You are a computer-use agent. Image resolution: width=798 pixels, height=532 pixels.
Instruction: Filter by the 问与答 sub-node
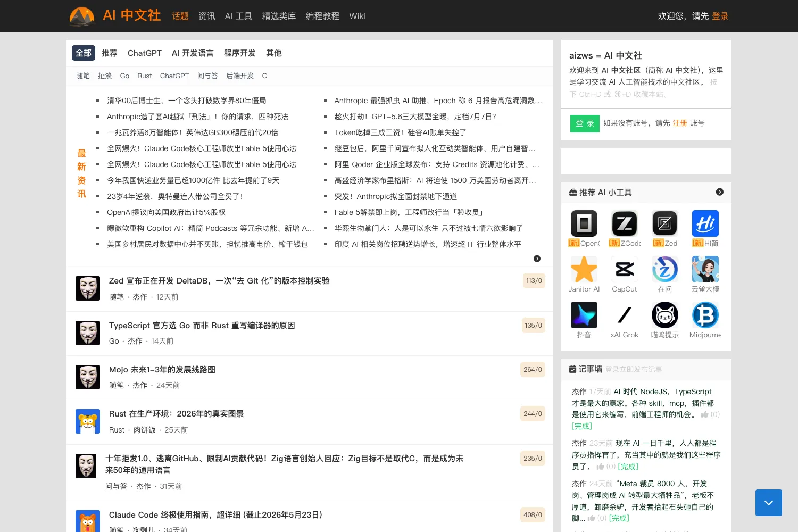coord(207,76)
